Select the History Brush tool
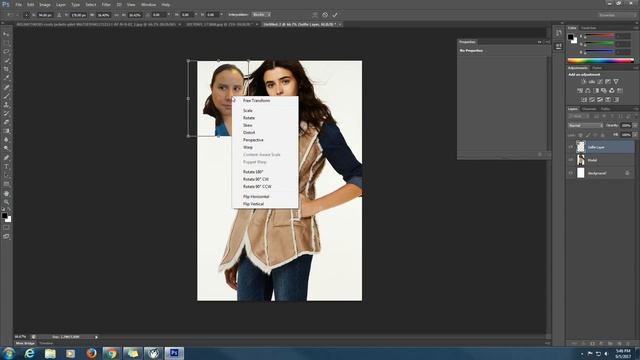 pyautogui.click(x=6, y=113)
